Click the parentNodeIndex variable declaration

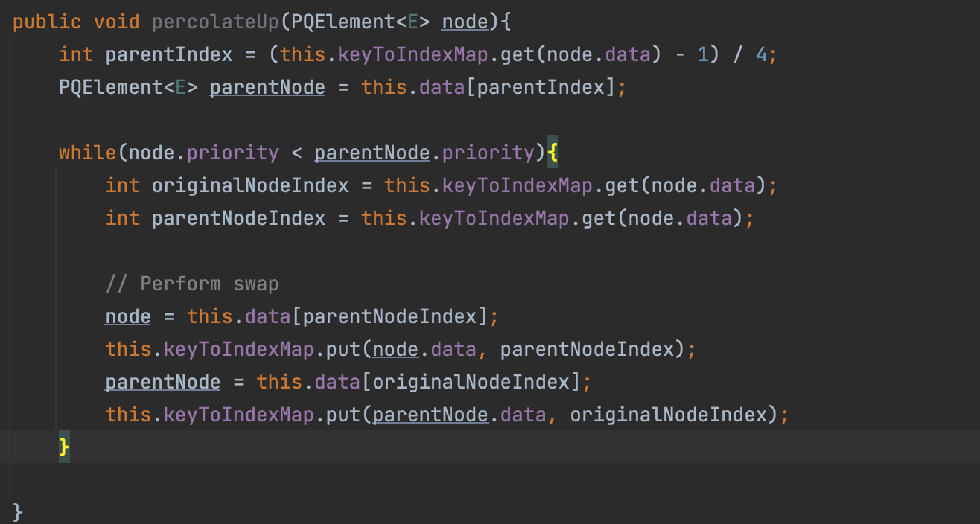(x=238, y=218)
